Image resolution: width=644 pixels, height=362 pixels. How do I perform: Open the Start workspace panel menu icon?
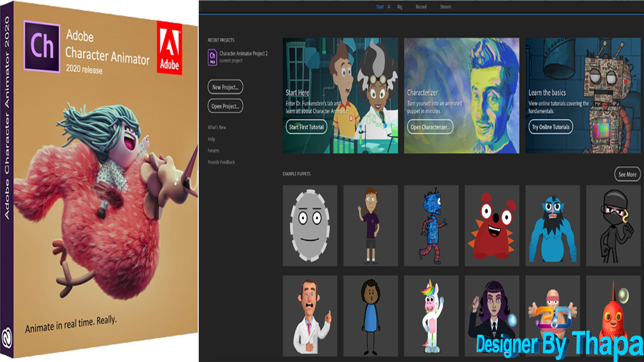[x=389, y=7]
